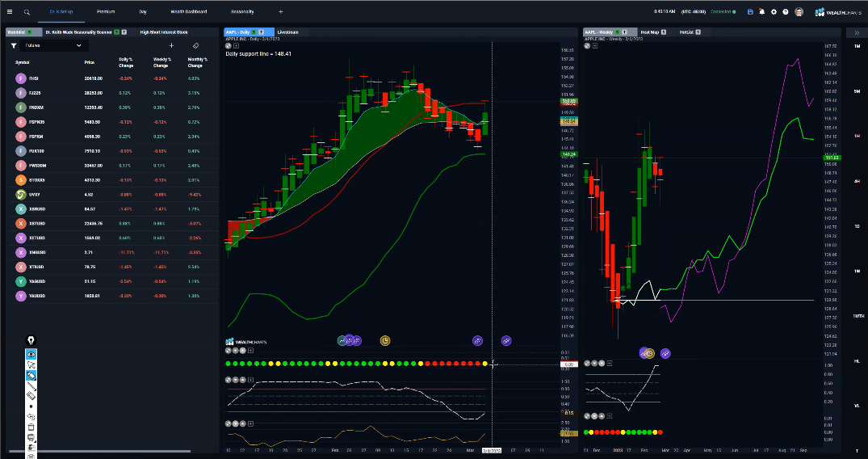Toggle the S badge on HotList tab

pos(698,32)
